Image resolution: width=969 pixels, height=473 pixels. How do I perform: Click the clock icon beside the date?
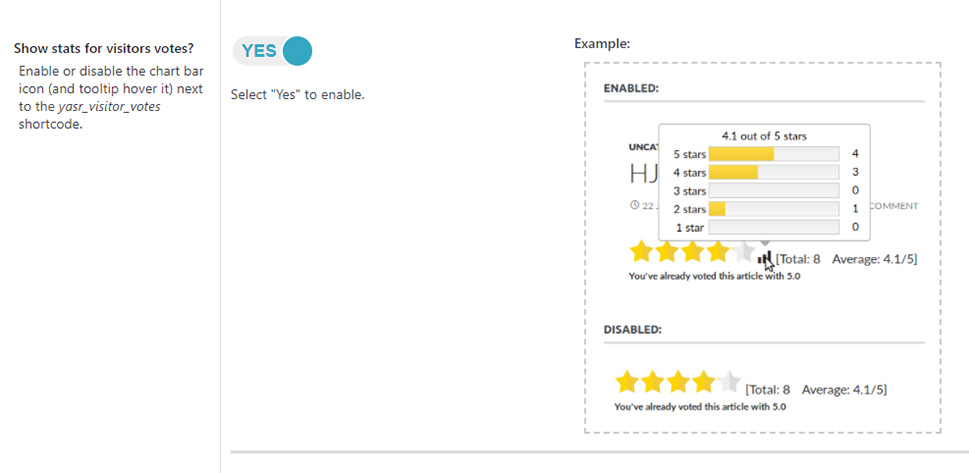pyautogui.click(x=634, y=205)
